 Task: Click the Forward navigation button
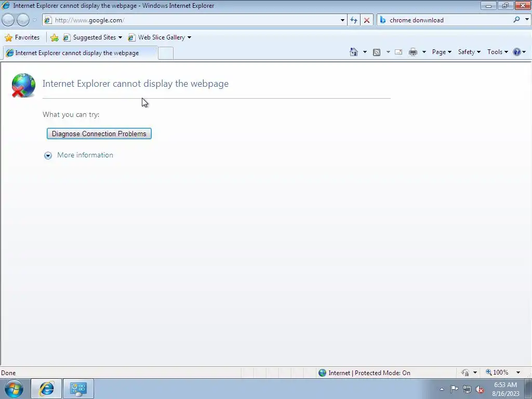pos(23,20)
